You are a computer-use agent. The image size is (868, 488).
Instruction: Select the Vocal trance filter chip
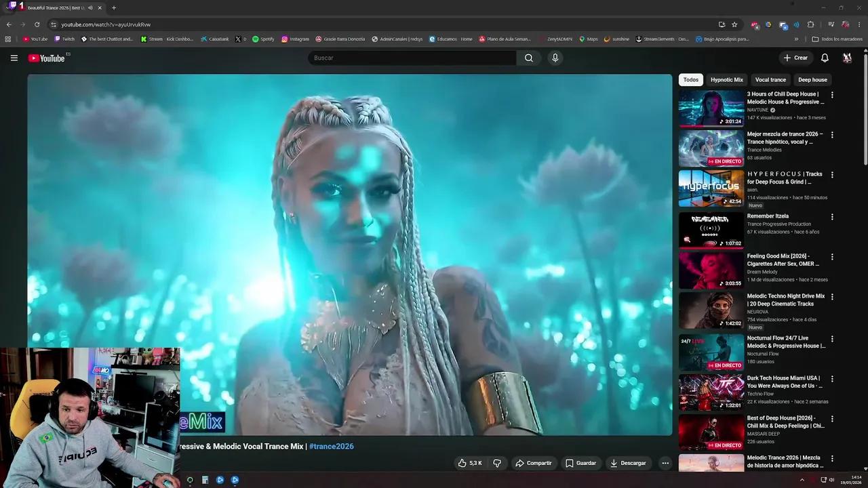click(770, 80)
